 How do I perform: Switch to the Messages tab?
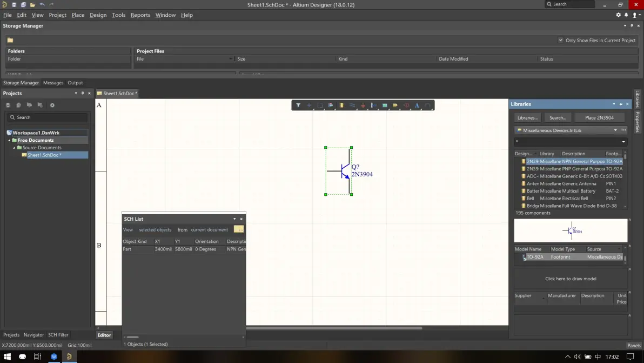coord(53,83)
